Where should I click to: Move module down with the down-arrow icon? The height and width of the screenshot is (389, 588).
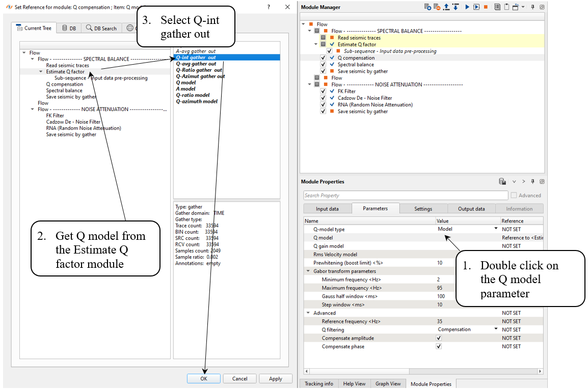click(456, 7)
